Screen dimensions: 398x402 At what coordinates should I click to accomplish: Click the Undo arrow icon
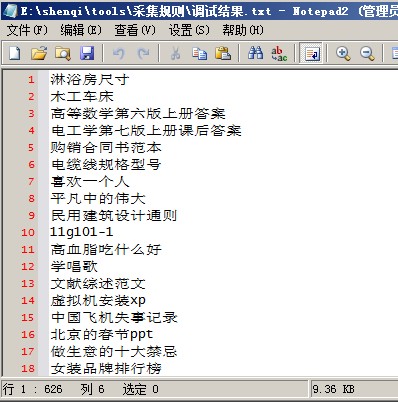click(118, 53)
